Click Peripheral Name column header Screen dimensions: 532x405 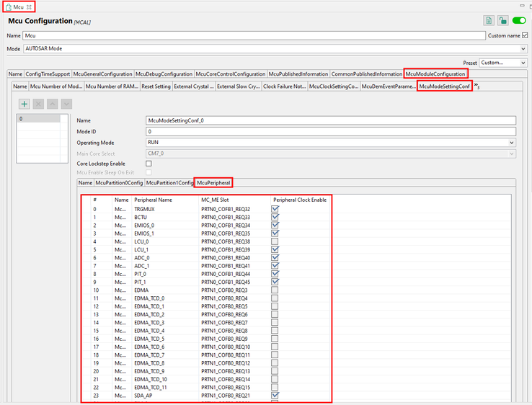[153, 200]
